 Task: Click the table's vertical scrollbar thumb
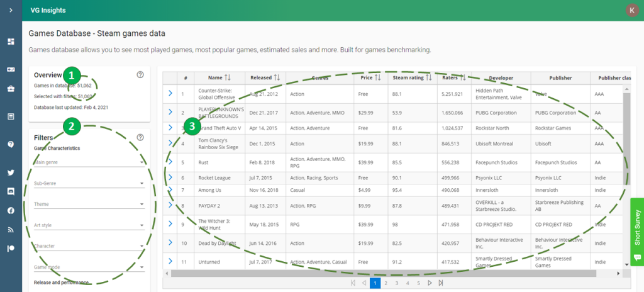click(626, 138)
